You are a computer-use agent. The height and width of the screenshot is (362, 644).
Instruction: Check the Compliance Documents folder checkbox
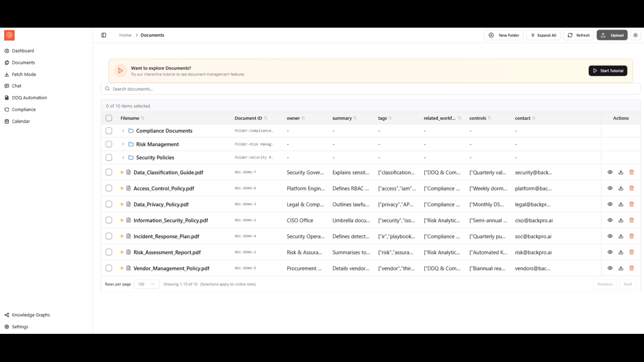coord(109,131)
